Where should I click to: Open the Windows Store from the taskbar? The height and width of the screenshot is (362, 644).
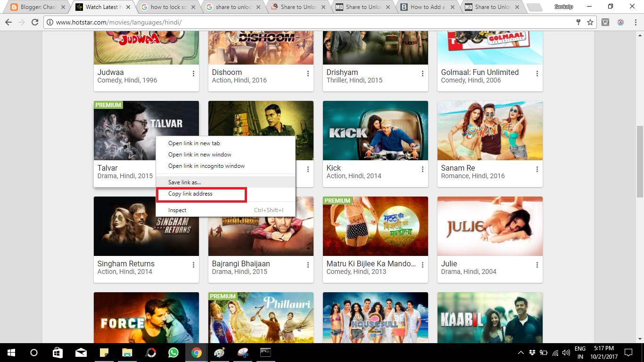point(58,353)
